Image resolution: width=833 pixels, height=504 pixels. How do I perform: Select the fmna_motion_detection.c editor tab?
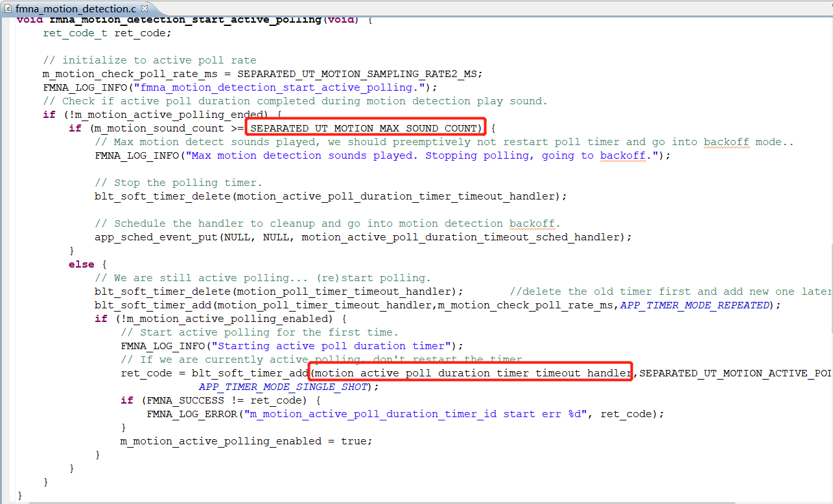click(75, 9)
